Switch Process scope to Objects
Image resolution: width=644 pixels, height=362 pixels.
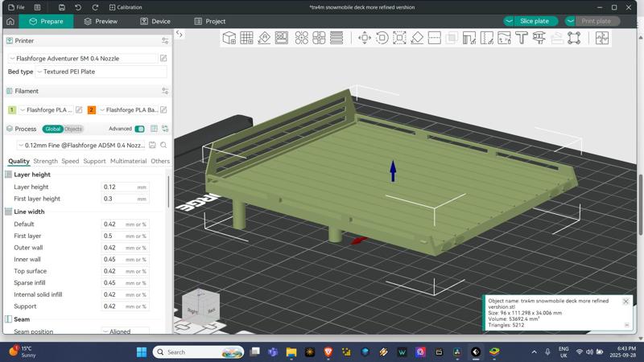click(73, 129)
